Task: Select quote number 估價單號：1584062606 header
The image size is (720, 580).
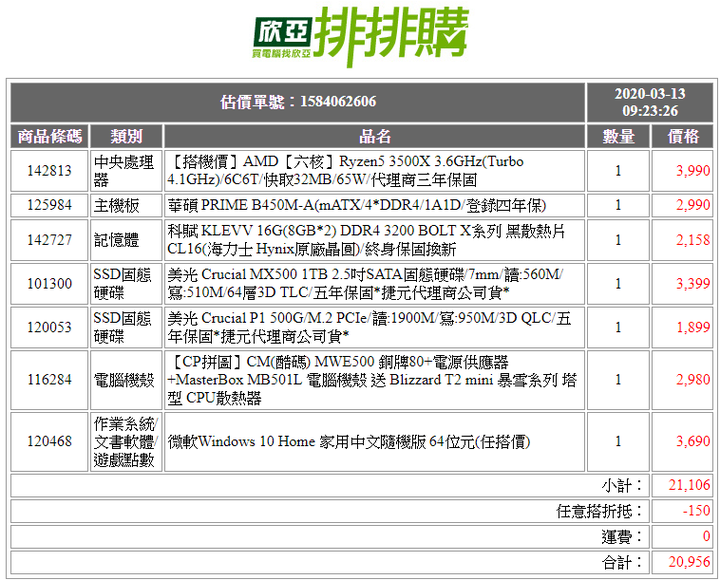Action: [298, 102]
